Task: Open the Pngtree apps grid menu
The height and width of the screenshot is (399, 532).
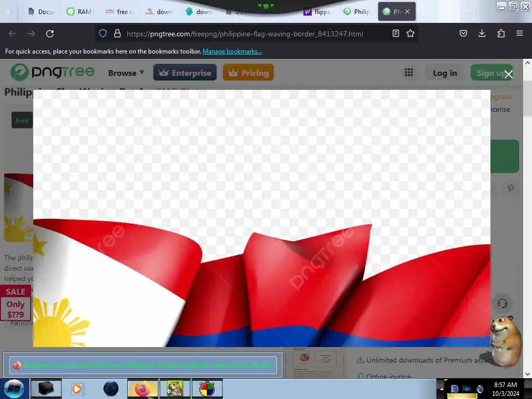Action: tap(409, 72)
